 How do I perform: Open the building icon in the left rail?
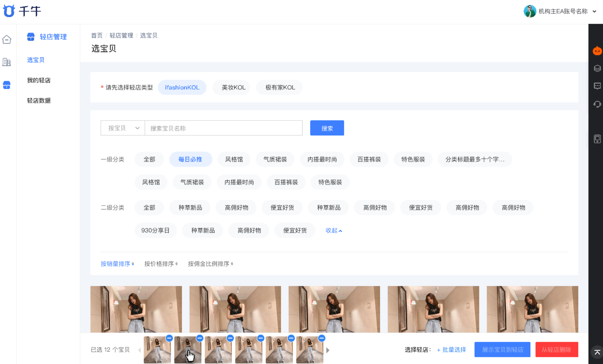pos(7,62)
